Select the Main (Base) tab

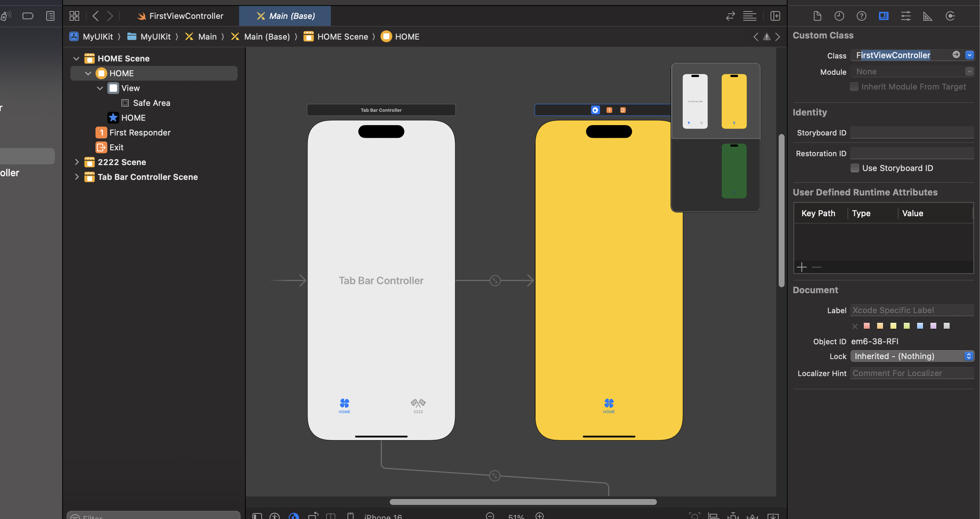click(285, 16)
